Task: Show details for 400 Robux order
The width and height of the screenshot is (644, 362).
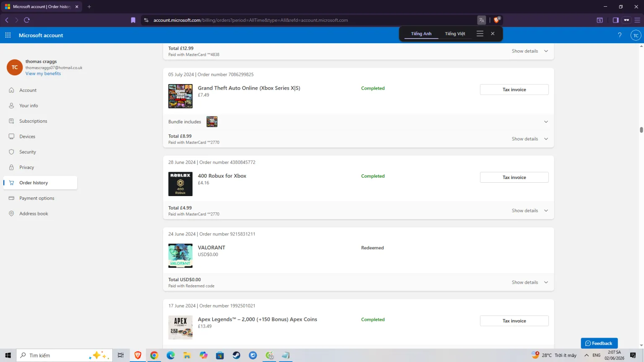Action: (530, 211)
